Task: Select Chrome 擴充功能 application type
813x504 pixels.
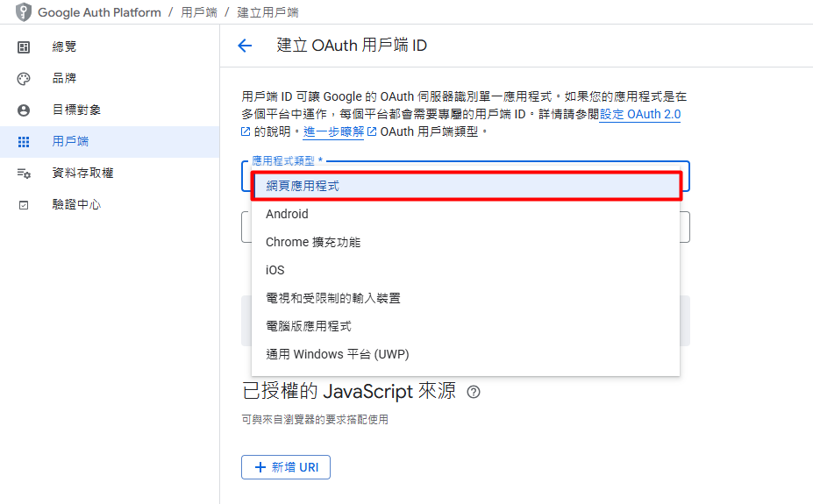Action: click(x=466, y=242)
